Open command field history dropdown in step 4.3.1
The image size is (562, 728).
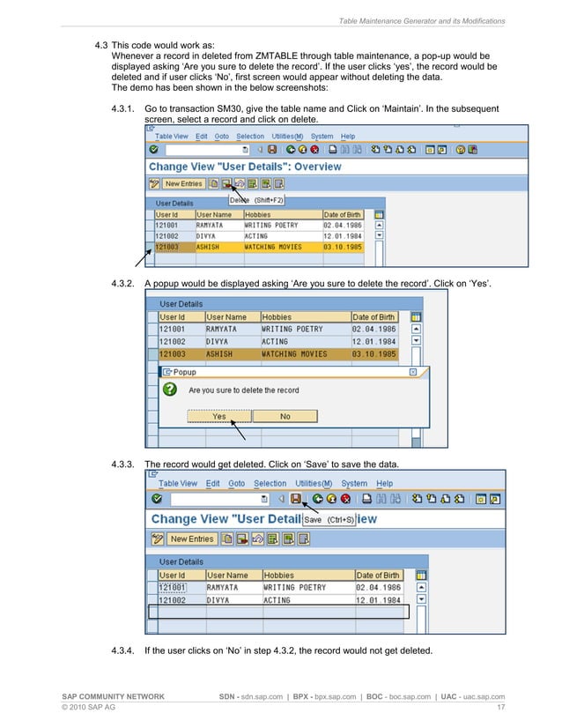(x=246, y=150)
